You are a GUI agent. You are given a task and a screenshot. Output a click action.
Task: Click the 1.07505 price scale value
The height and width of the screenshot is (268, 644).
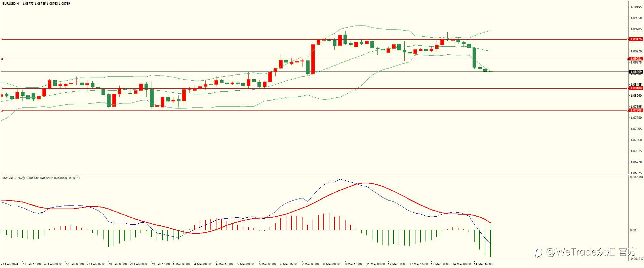636,129
